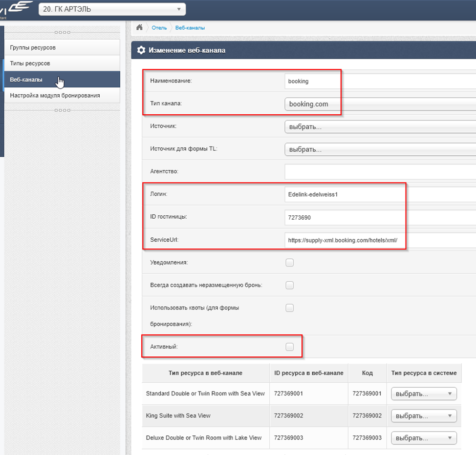The image size is (476, 455).
Task: Check the Активный checkbox
Action: coord(290,347)
